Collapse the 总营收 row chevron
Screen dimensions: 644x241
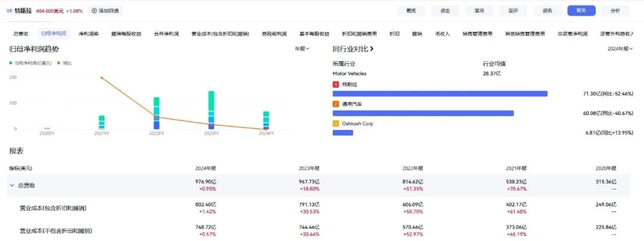click(12, 185)
